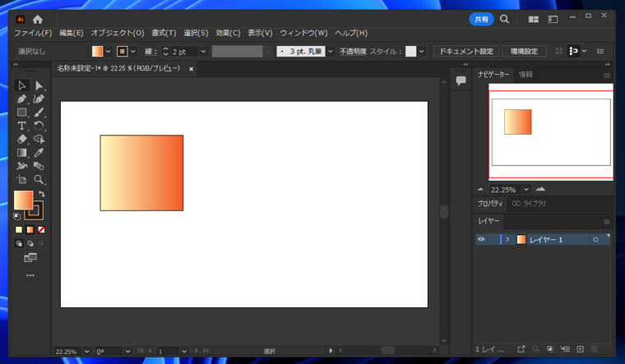Select the Zoom tool
625x364 pixels.
pyautogui.click(x=39, y=180)
